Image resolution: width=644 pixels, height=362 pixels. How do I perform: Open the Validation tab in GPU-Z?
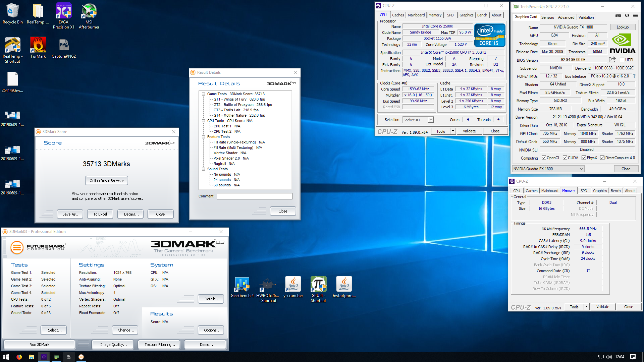tap(586, 17)
